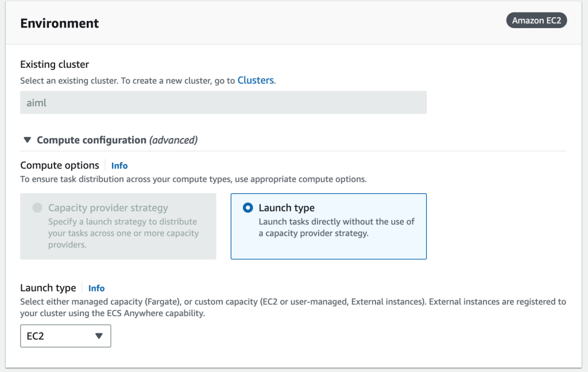Select the Capacity provider strategy radio button
Screen dimensions: 588x372
click(37, 208)
